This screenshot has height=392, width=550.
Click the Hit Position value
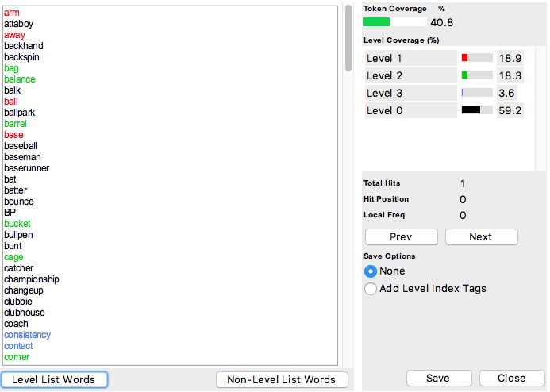point(463,199)
